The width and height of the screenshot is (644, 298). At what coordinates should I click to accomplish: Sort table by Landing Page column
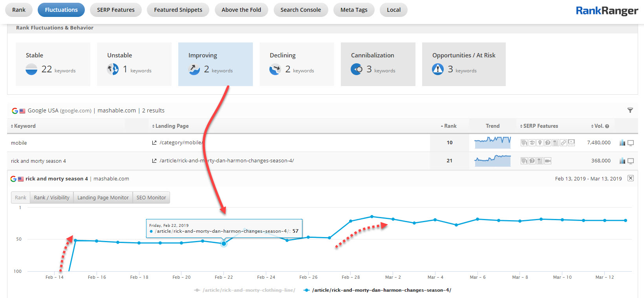coord(172,126)
